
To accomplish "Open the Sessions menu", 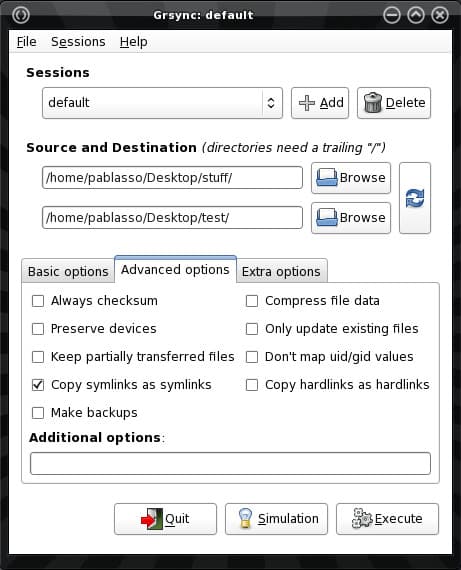I will [x=78, y=42].
